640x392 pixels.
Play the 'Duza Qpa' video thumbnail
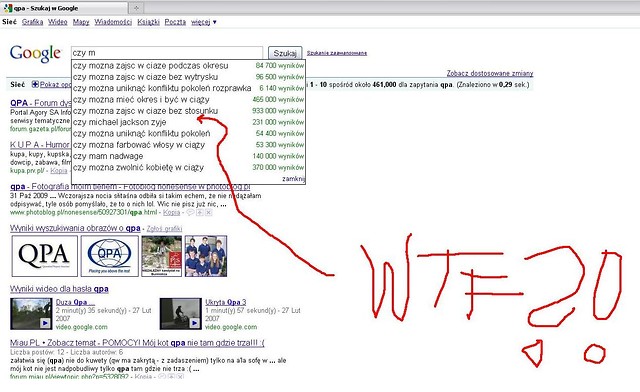coord(31,314)
